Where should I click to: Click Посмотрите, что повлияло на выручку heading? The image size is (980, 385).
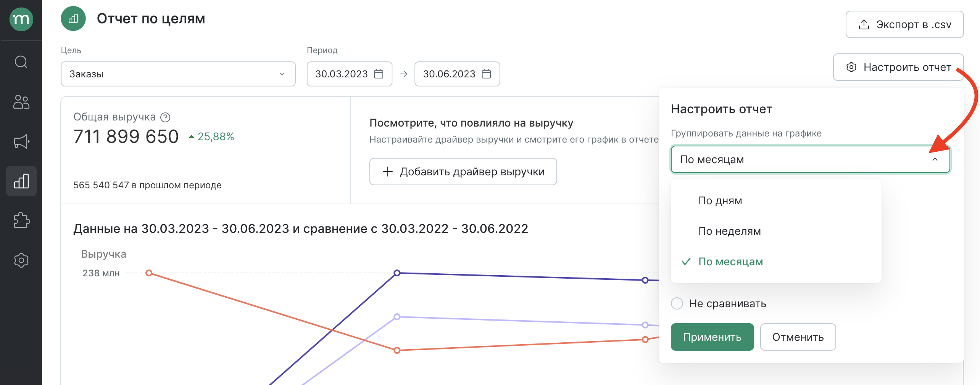coord(471,123)
